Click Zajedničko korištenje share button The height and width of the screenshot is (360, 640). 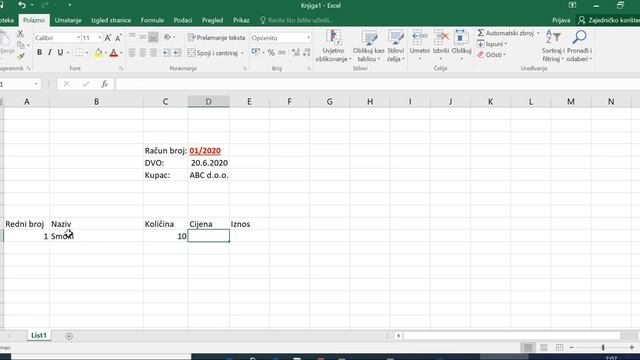609,20
